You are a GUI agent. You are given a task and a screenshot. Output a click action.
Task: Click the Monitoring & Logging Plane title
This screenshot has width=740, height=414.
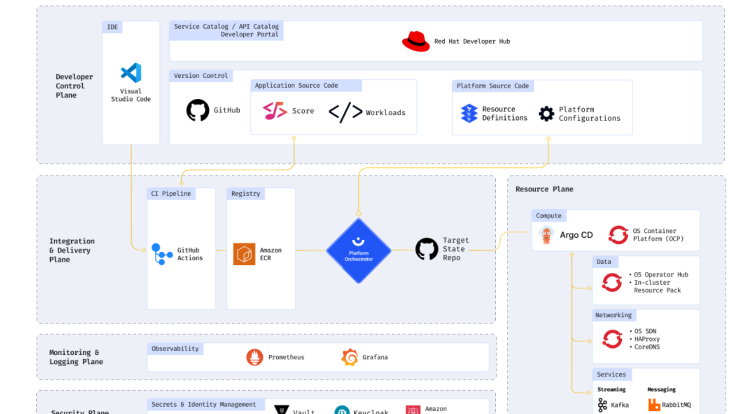tap(76, 357)
